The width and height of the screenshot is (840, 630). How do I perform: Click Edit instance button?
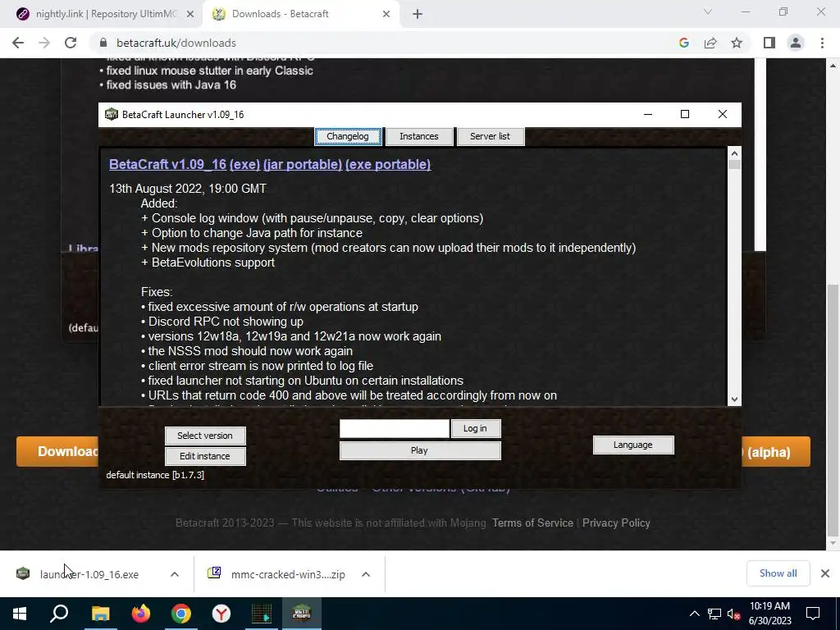point(205,456)
